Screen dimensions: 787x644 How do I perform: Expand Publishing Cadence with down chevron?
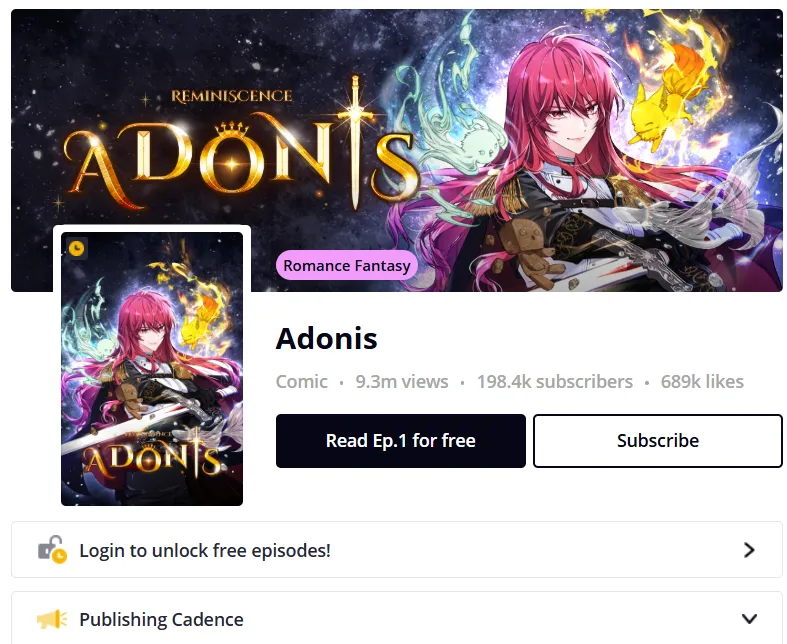tap(749, 619)
